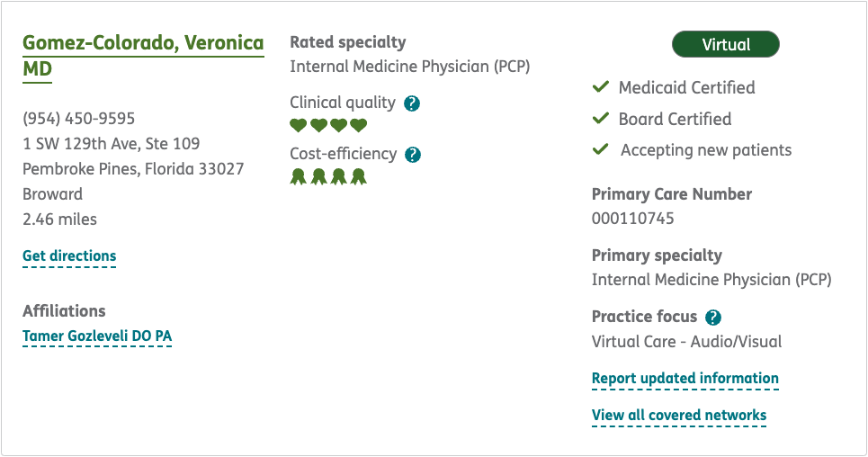
Task: Open the Clinical quality help icon
Action: pyautogui.click(x=412, y=103)
